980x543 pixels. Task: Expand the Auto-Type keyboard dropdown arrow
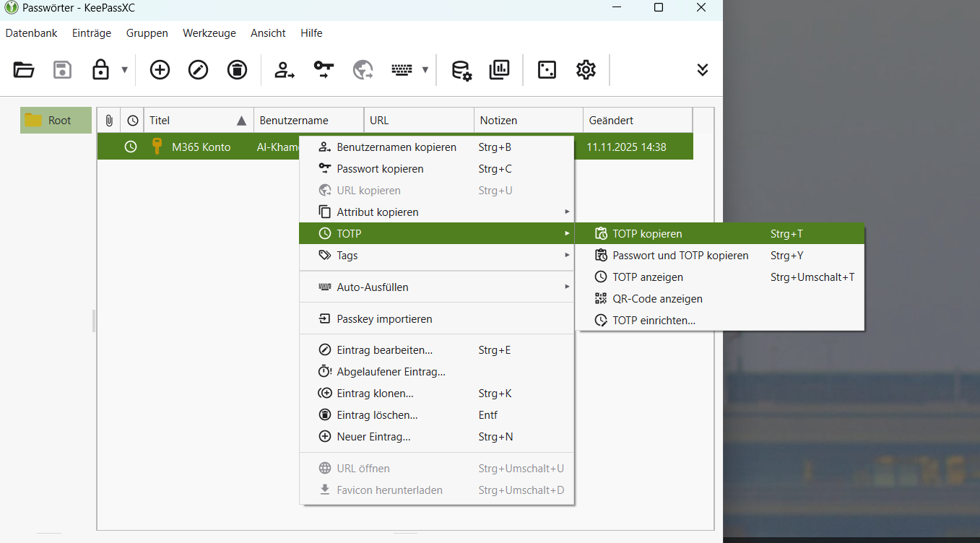(x=425, y=70)
